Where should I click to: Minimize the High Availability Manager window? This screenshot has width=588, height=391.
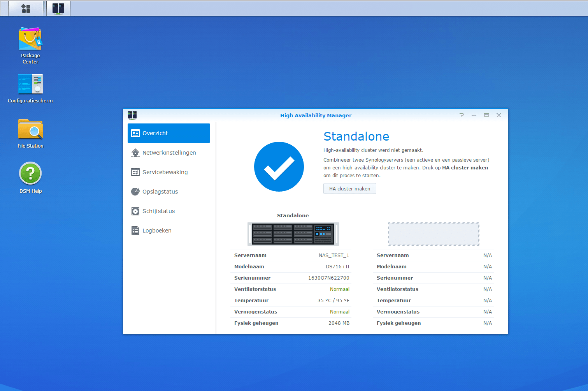coord(474,115)
